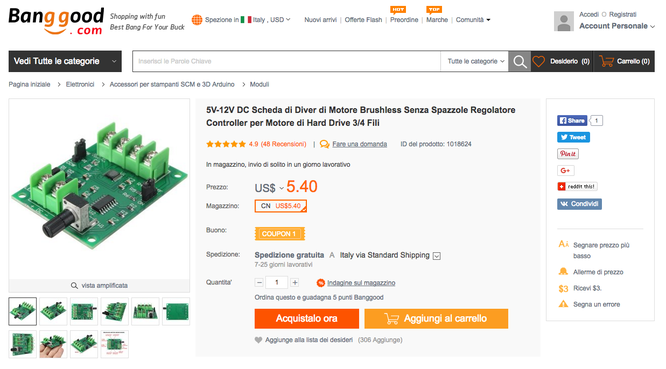Expand Vedi Tutte le categorie dropdown

pyautogui.click(x=65, y=61)
